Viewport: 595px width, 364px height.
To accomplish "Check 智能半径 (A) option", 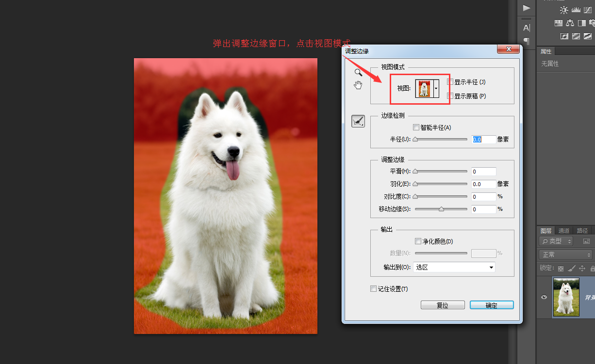I will pyautogui.click(x=416, y=127).
